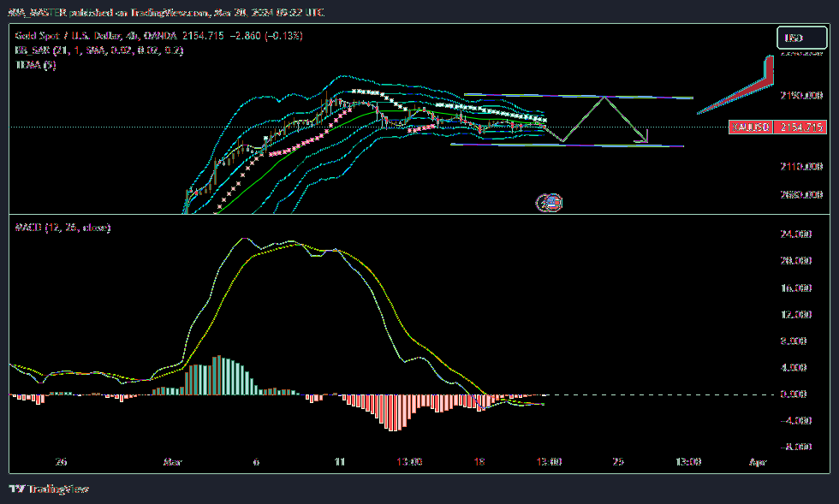The image size is (839, 504).
Task: Click the 12.000 MACD axis value
Action: tap(796, 314)
